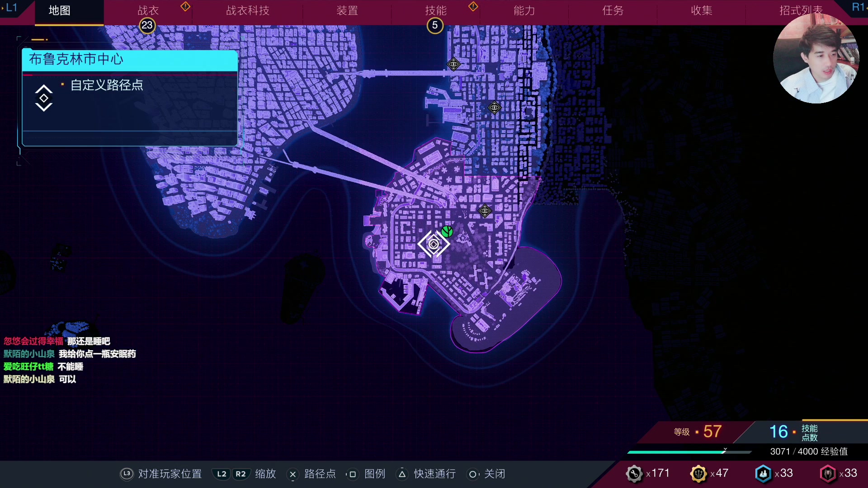Open the 装置 tab
The image size is (868, 488).
pyautogui.click(x=347, y=10)
